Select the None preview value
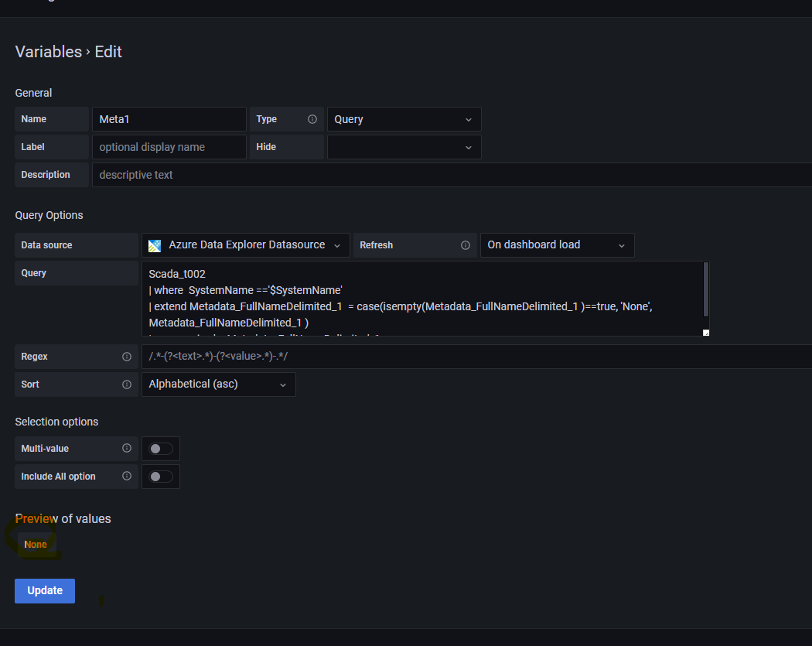 tap(36, 544)
